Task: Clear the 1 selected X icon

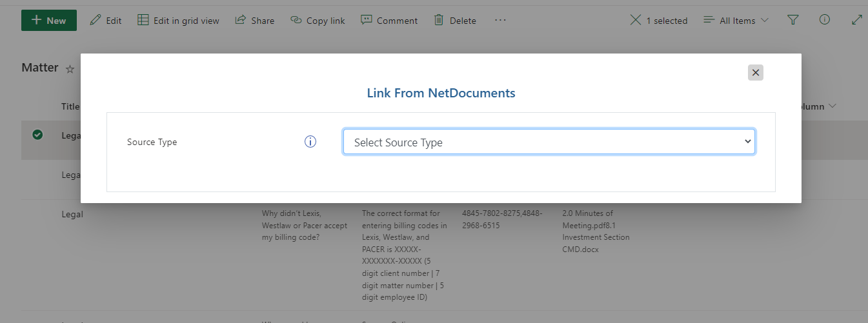Action: 636,21
